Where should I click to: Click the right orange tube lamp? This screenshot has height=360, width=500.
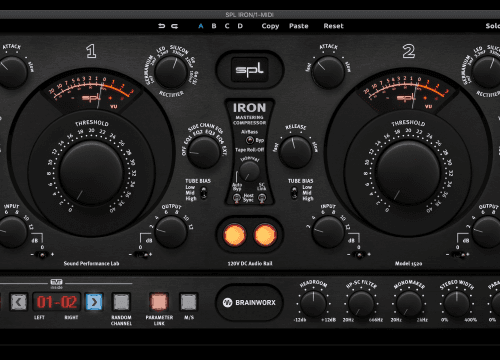click(265, 235)
